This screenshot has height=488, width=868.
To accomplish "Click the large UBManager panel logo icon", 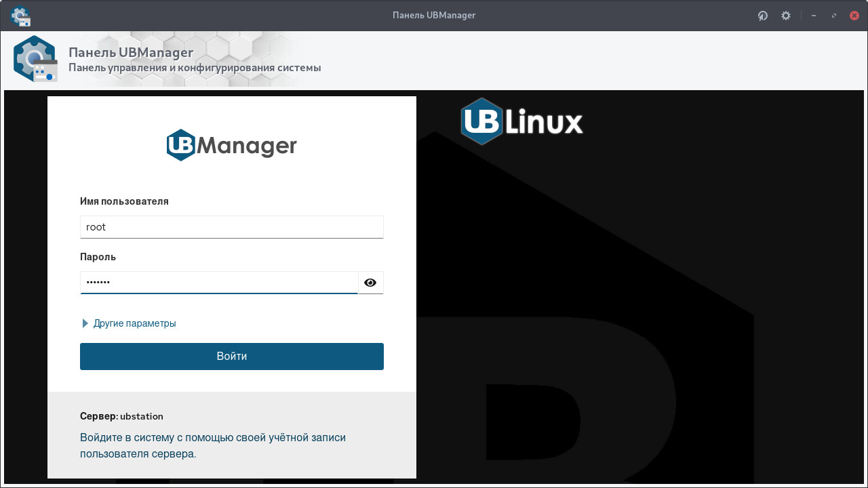I will click(x=35, y=59).
